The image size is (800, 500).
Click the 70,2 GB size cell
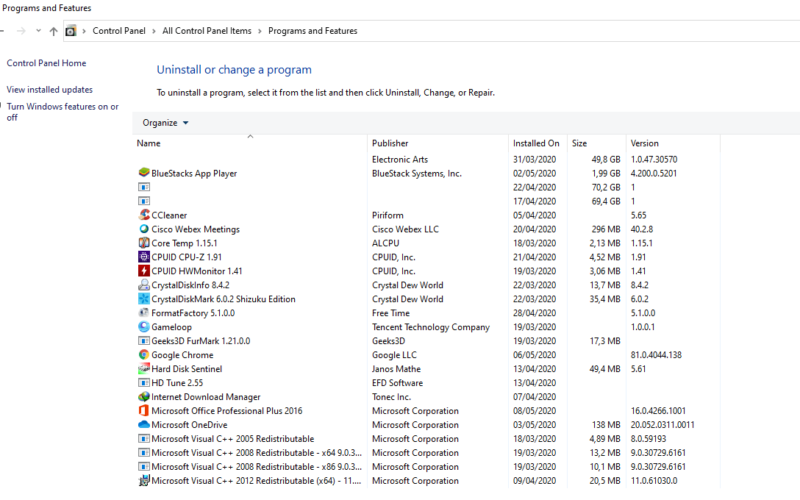(x=606, y=187)
